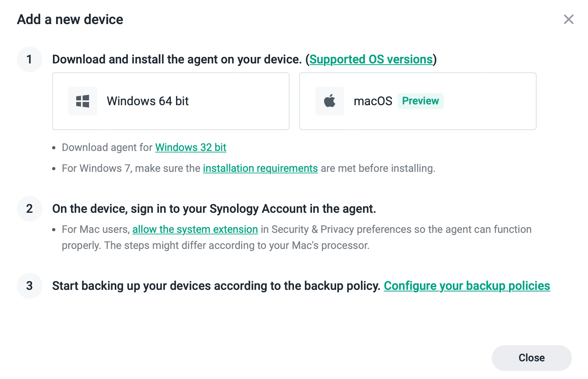The image size is (588, 379).
Task: Click the Add a new device title
Action: click(x=70, y=19)
